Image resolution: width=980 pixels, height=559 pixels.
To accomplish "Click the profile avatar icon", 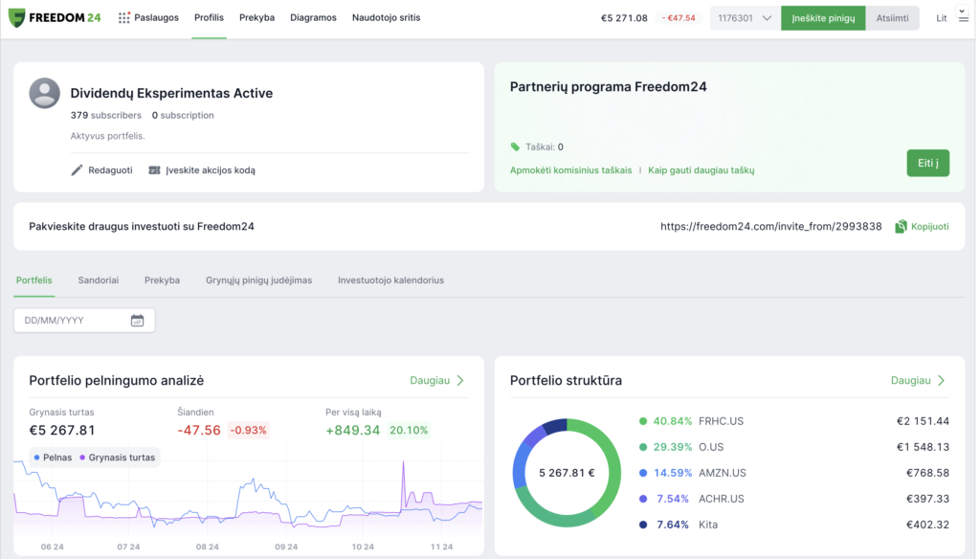I will [x=44, y=93].
